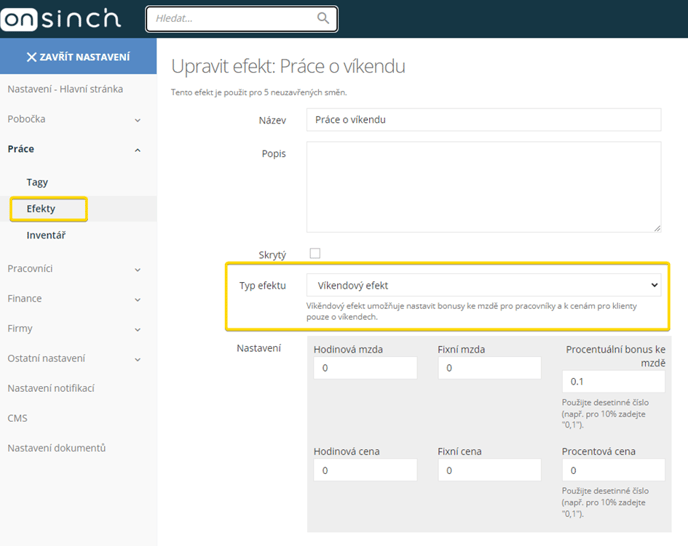Click the search magnifier icon
Image resolution: width=688 pixels, height=546 pixels.
[323, 18]
